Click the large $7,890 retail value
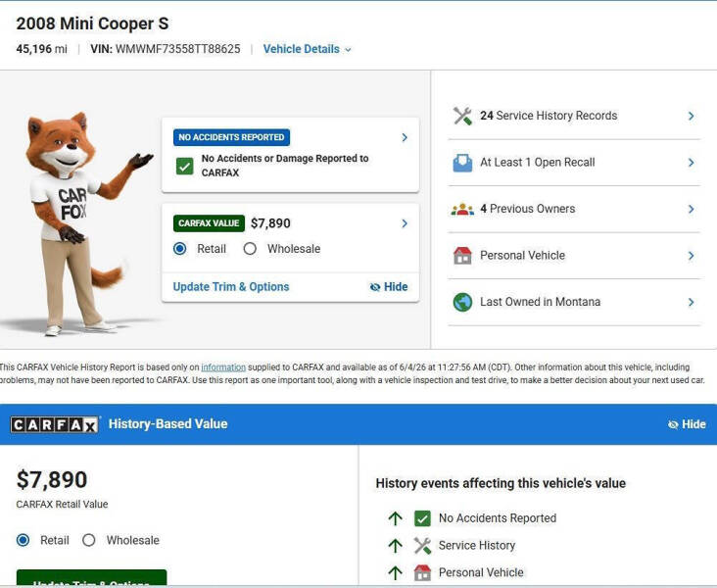The height and width of the screenshot is (588, 717). click(x=52, y=480)
